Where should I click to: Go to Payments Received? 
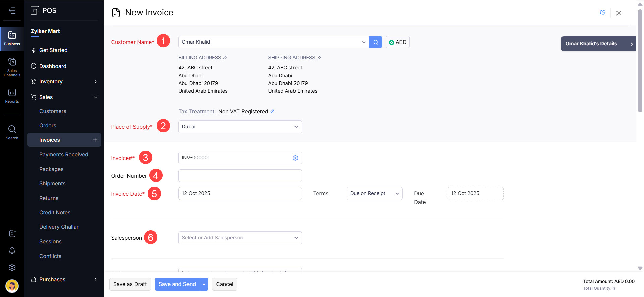64,155
